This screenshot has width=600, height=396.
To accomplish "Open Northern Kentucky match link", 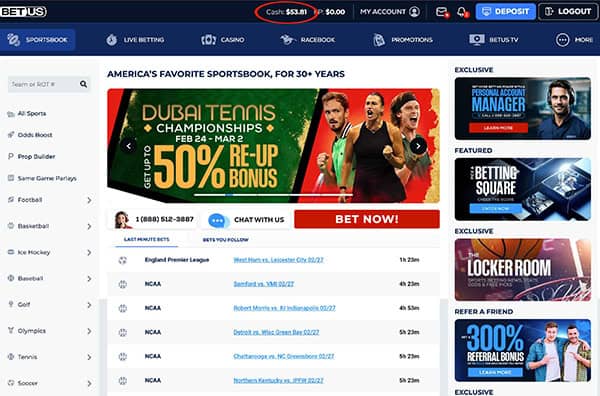I will pos(278,380).
